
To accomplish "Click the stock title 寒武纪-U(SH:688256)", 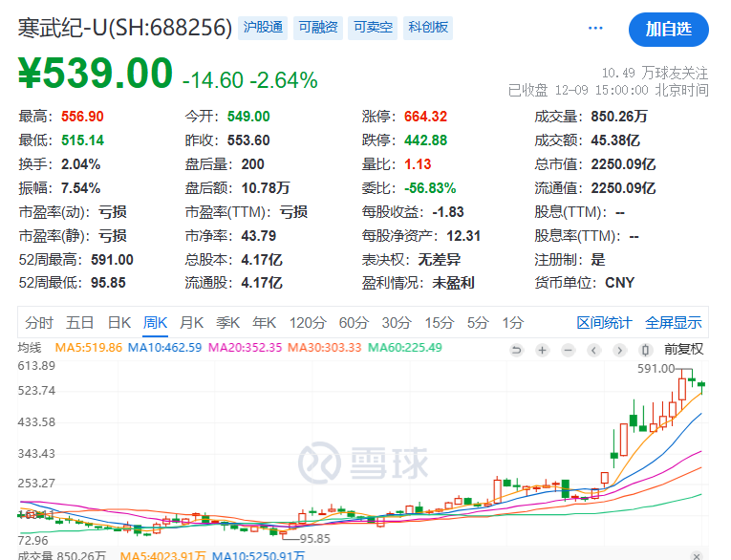I will point(125,28).
